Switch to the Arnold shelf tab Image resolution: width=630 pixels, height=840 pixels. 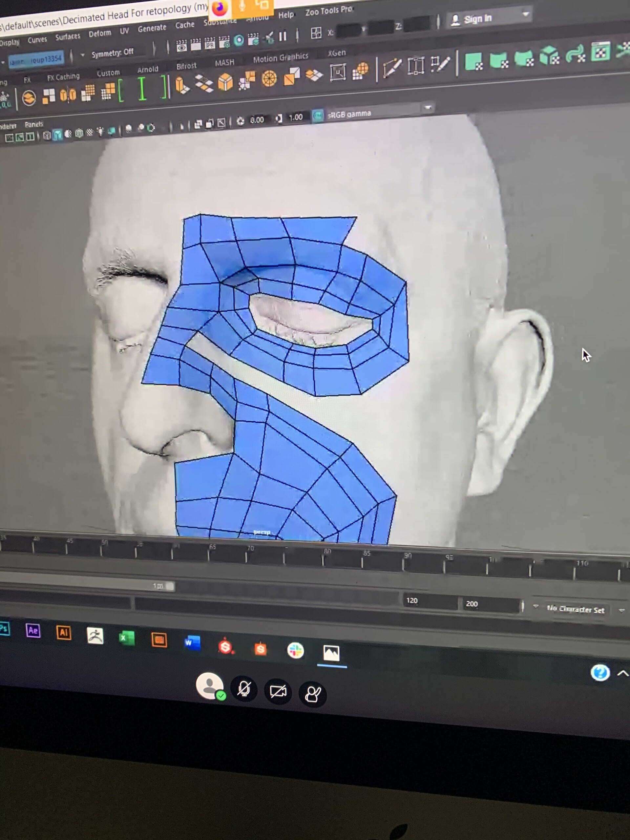(148, 69)
